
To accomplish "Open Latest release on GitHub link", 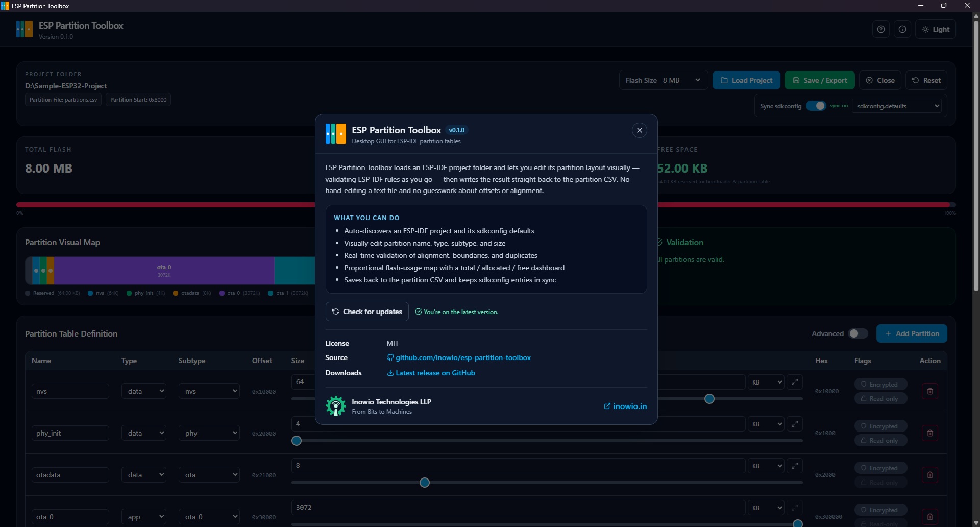I will click(431, 373).
